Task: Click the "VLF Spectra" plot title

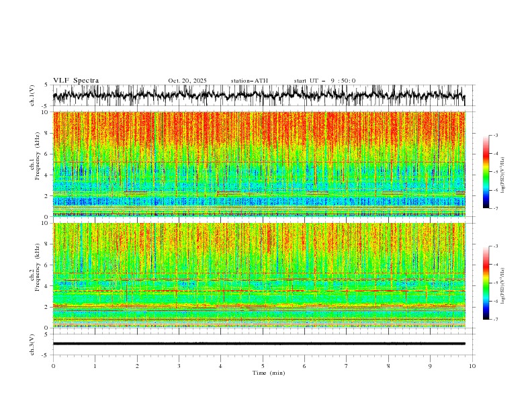Action: click(x=76, y=81)
